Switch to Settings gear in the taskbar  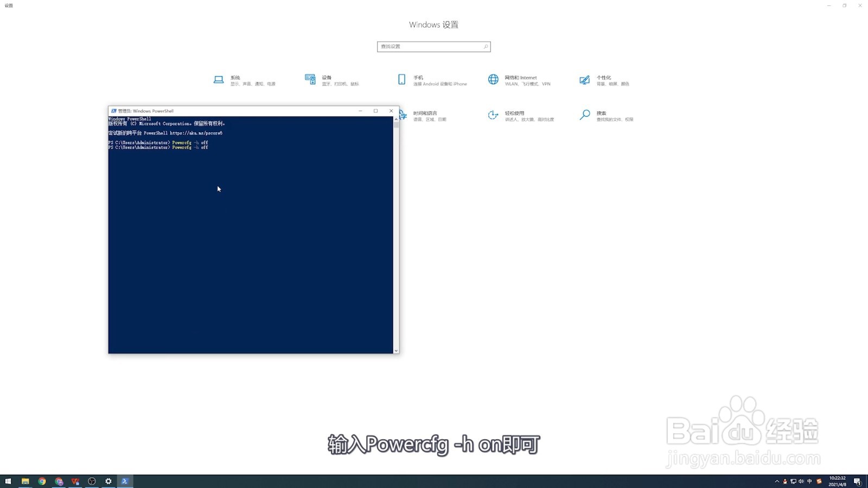point(108,481)
